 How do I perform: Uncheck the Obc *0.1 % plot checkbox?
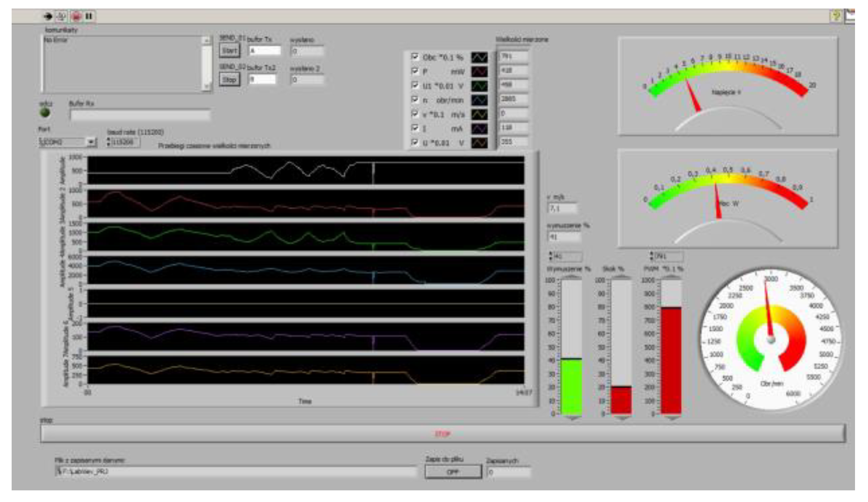coord(415,56)
